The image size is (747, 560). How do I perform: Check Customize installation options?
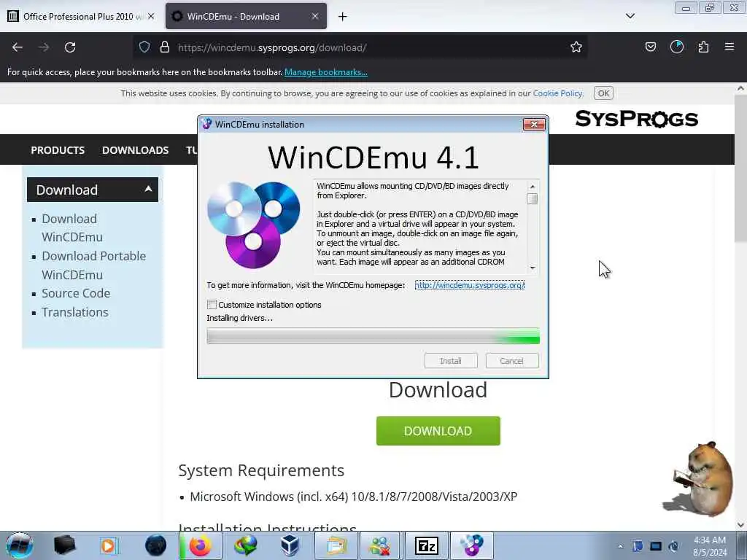tap(212, 305)
